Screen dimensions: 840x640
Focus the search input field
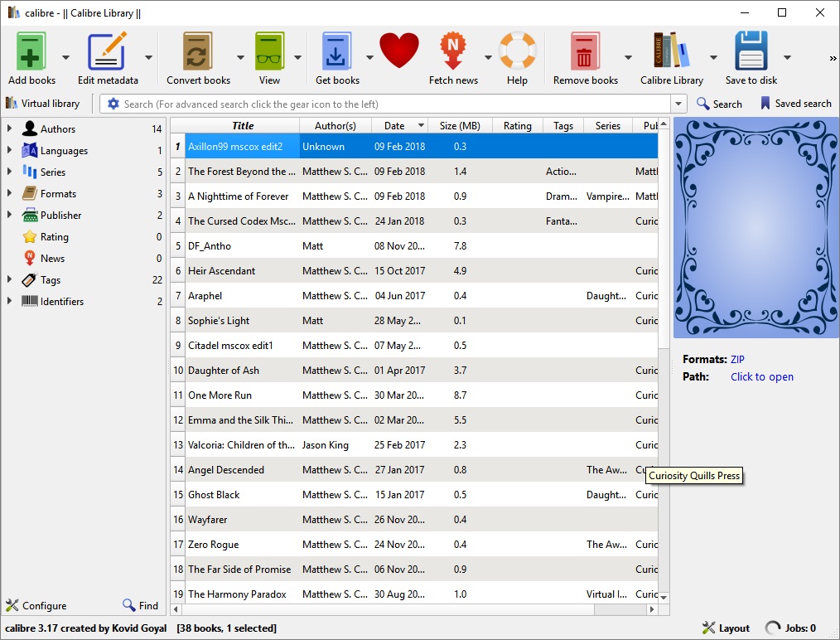(395, 104)
